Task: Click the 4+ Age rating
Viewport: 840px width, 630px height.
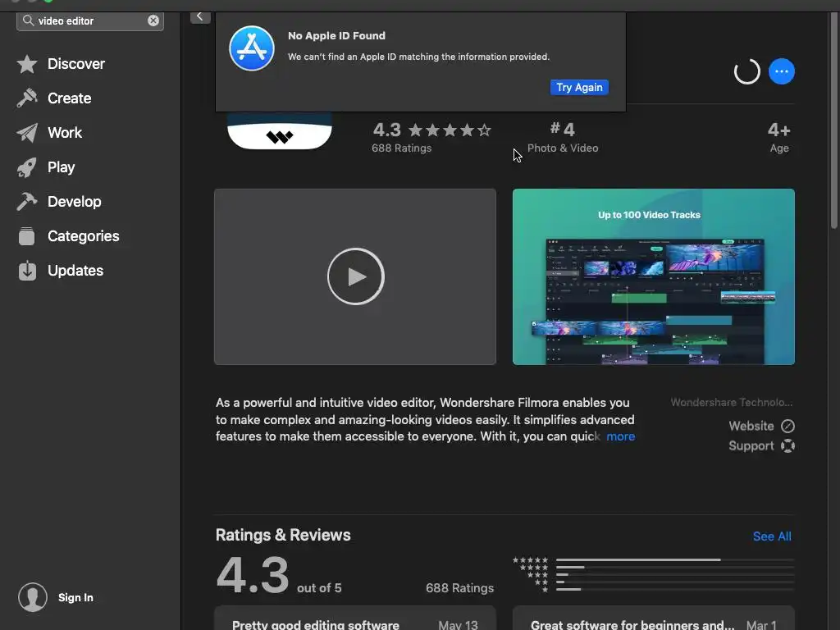Action: pos(779,137)
